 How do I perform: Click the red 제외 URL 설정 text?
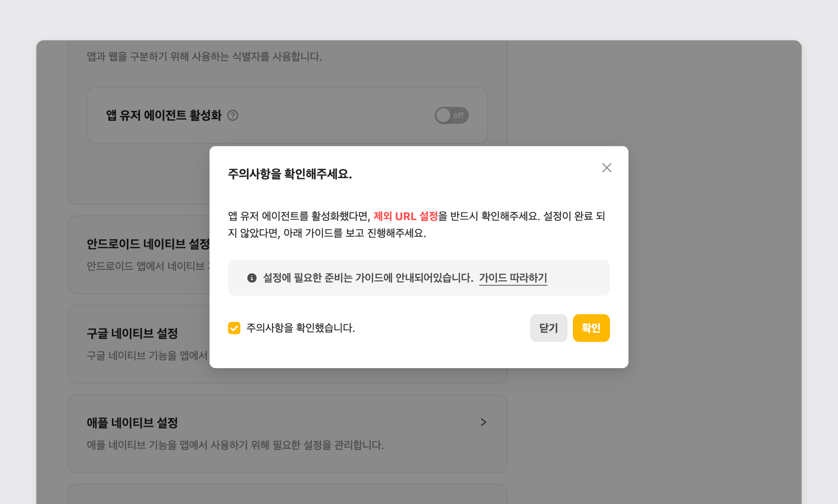(405, 216)
